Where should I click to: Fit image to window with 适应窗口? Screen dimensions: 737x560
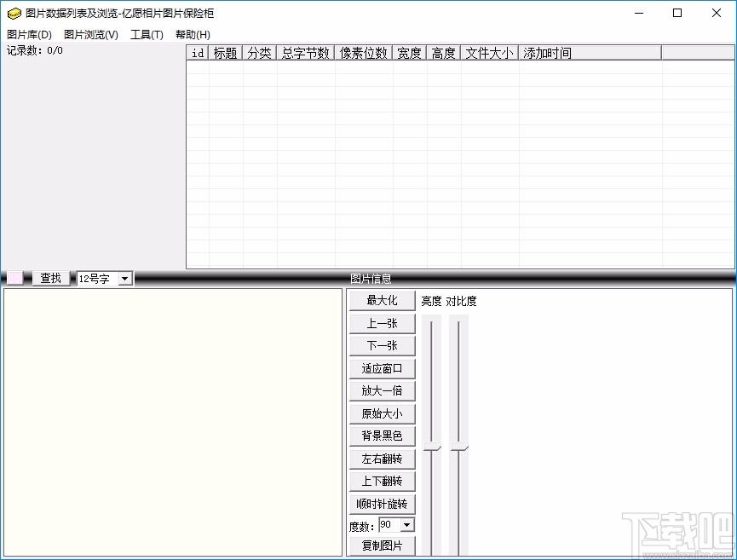coord(381,367)
